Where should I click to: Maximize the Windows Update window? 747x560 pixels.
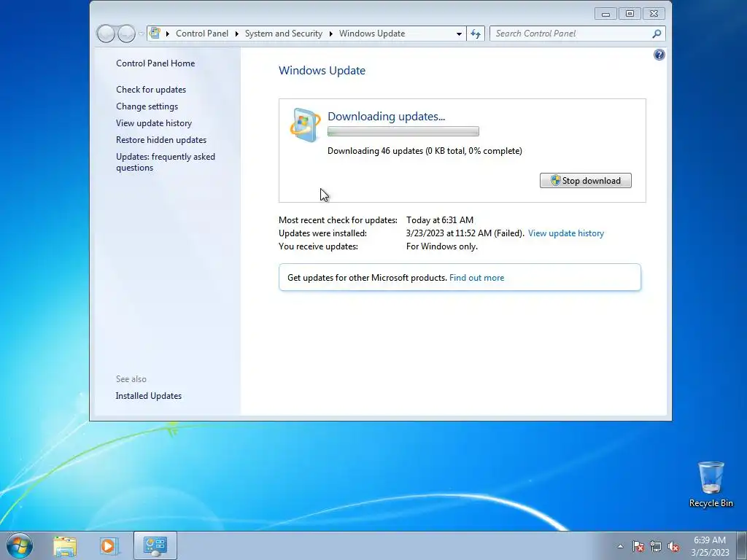(x=630, y=14)
